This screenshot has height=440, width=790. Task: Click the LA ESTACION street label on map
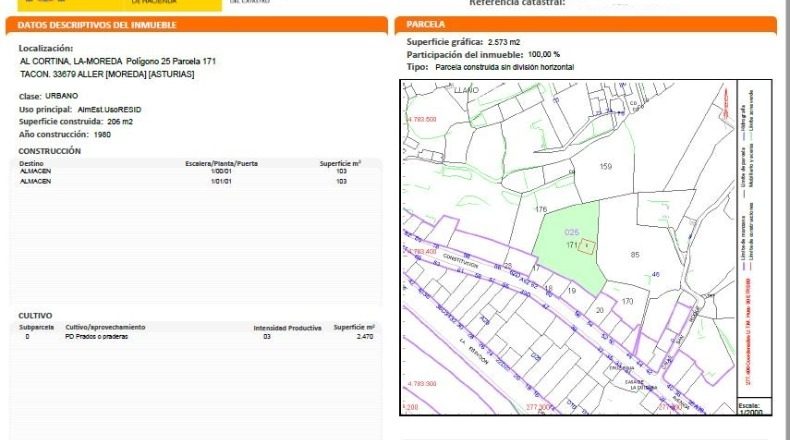(474, 352)
